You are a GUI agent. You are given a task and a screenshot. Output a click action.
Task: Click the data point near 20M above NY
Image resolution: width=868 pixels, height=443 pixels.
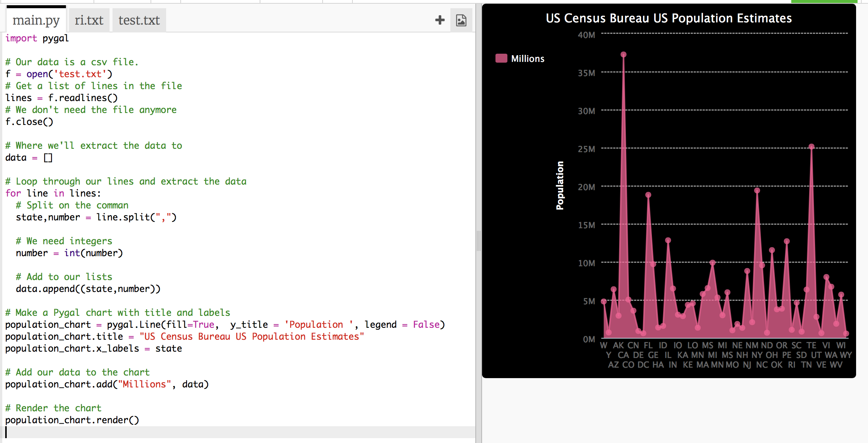[757, 191]
